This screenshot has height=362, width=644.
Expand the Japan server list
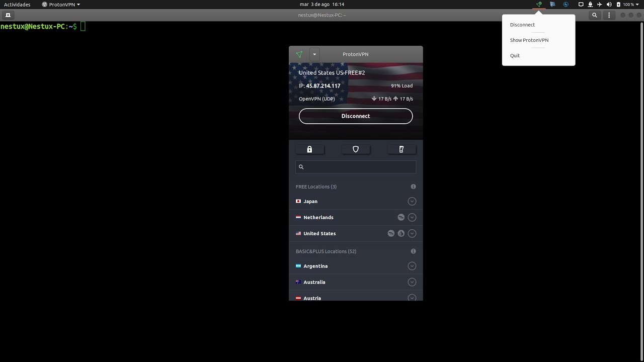(412, 202)
